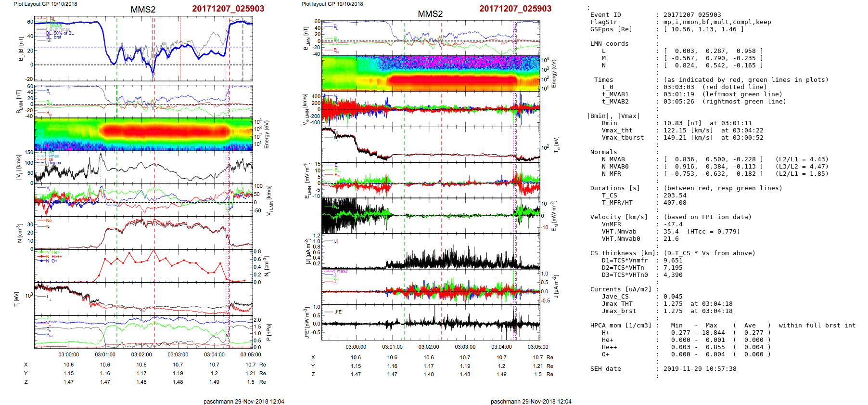The image size is (868, 405).
Task: Click the MMS2 title above the right plot
Action: click(430, 14)
